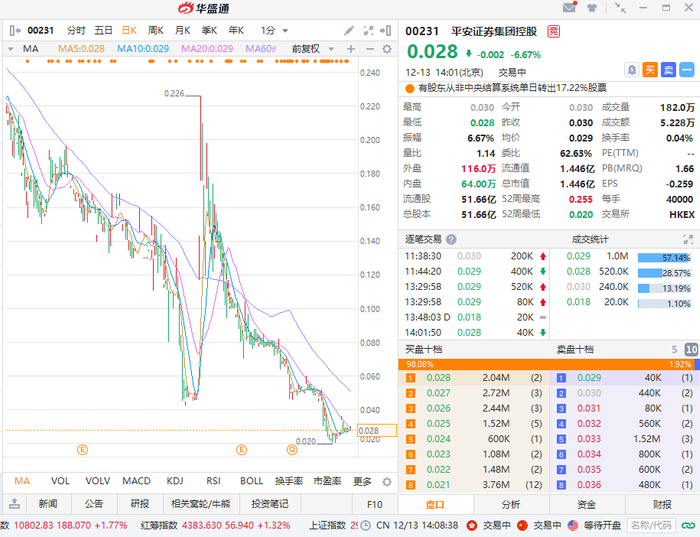Click the orange buy button icon
The width and height of the screenshot is (700, 537).
point(650,70)
